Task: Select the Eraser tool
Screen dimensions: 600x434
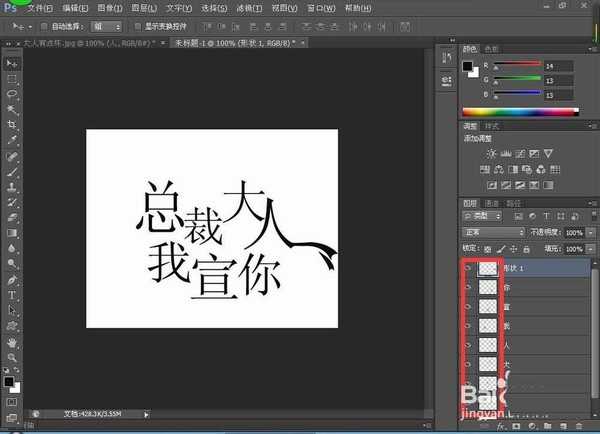Action: point(12,217)
